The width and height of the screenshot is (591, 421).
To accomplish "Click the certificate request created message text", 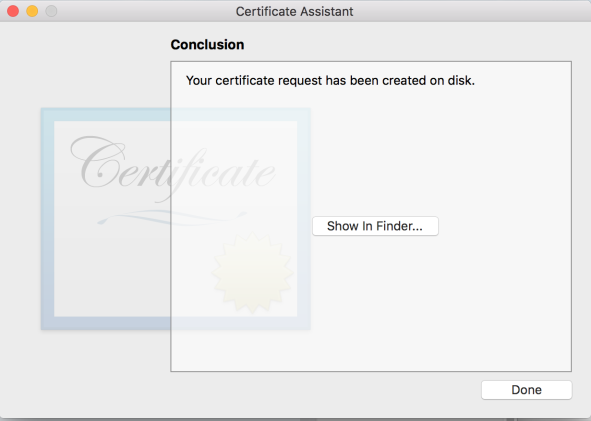I will (x=330, y=80).
